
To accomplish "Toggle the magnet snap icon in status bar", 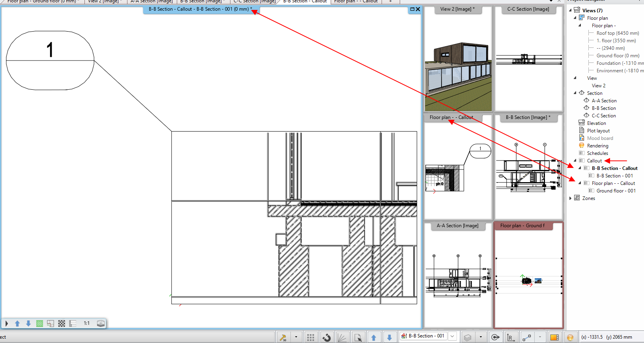I will [326, 337].
